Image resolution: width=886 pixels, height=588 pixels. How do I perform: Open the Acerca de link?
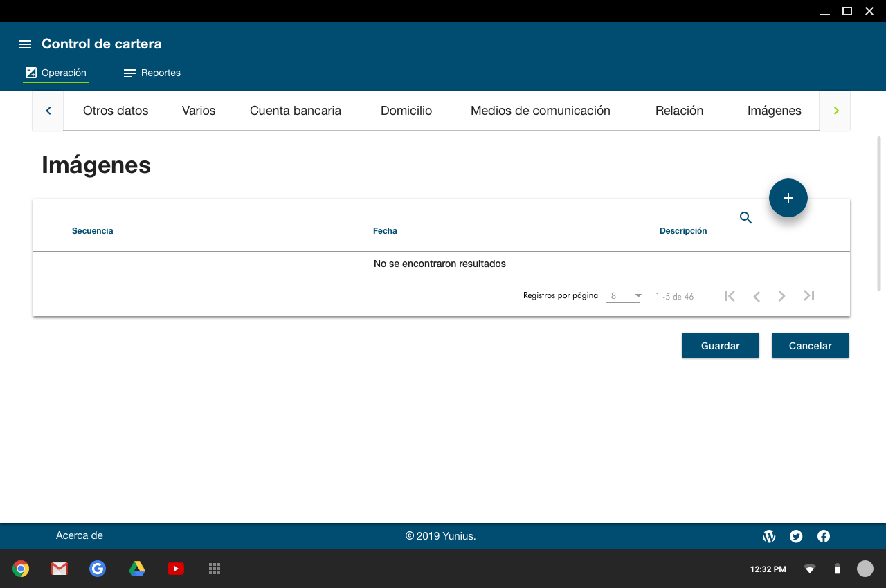80,535
